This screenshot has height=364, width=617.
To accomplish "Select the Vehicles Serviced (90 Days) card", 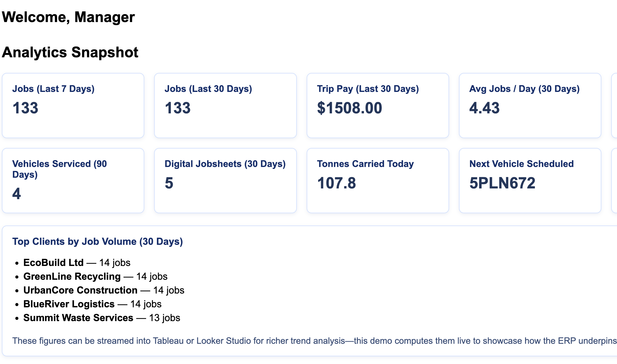I will coord(73,180).
